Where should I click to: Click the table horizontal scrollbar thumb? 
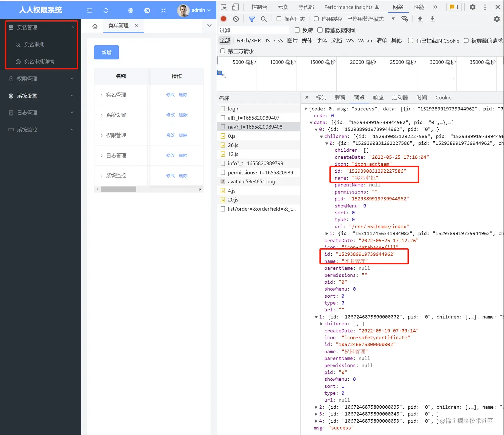click(119, 189)
